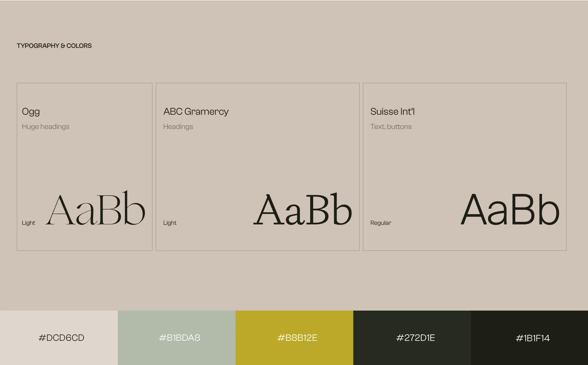Click the 'Suisse Int'l' font name

coord(392,111)
